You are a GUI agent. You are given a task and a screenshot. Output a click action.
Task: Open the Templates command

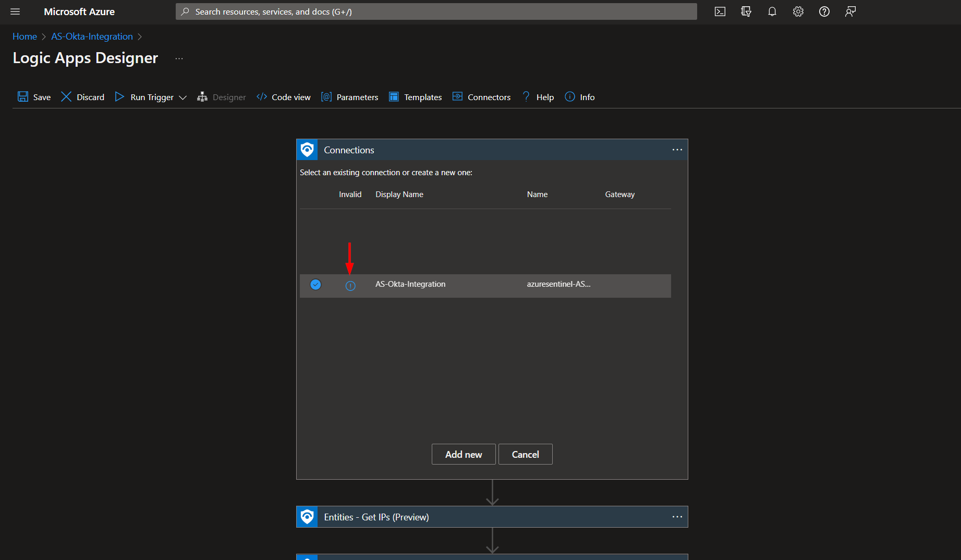[x=415, y=97]
